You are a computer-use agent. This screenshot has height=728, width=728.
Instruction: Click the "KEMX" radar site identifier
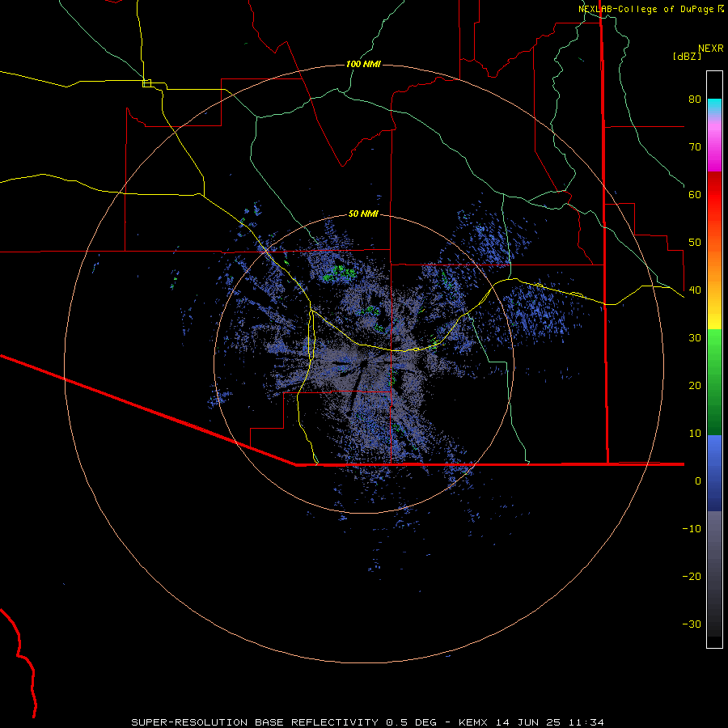(473, 722)
